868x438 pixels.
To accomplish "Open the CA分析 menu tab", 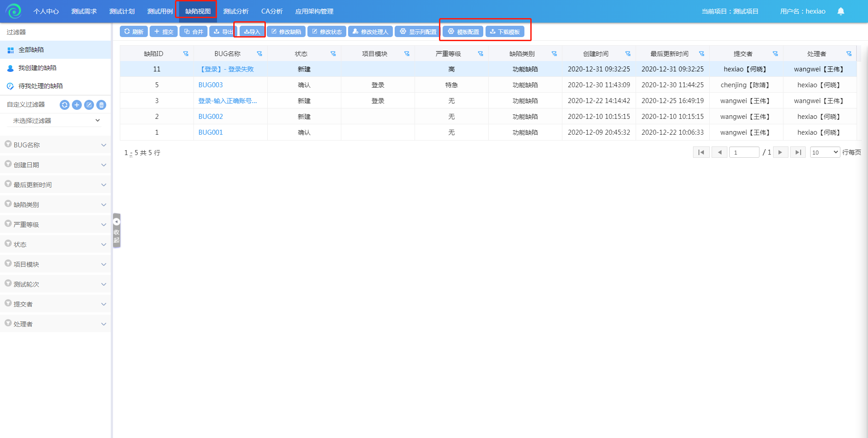I will (x=272, y=11).
